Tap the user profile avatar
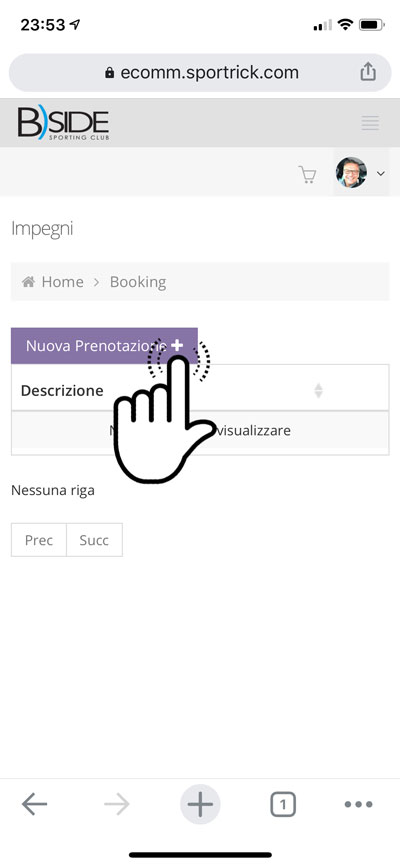Image resolution: width=400 pixels, height=866 pixels. [351, 172]
